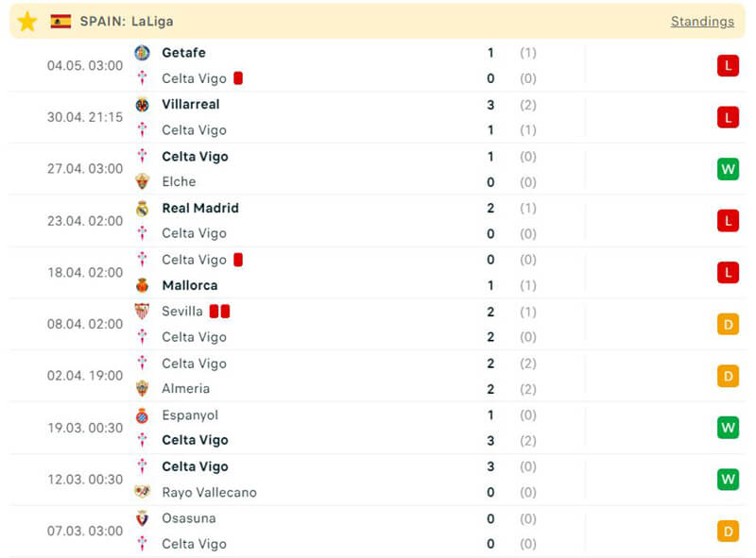
Task: Click the Spain flag icon
Action: point(60,21)
